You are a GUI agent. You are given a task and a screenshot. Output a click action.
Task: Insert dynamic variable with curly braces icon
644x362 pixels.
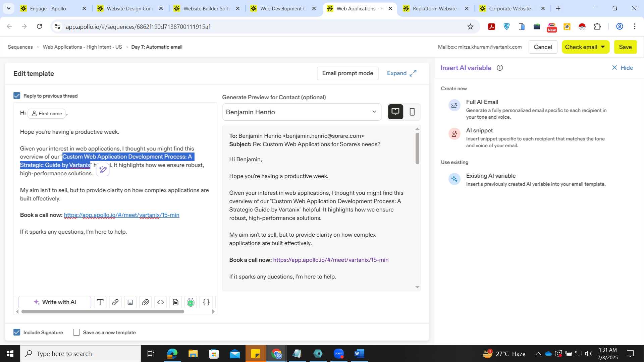[x=206, y=302]
